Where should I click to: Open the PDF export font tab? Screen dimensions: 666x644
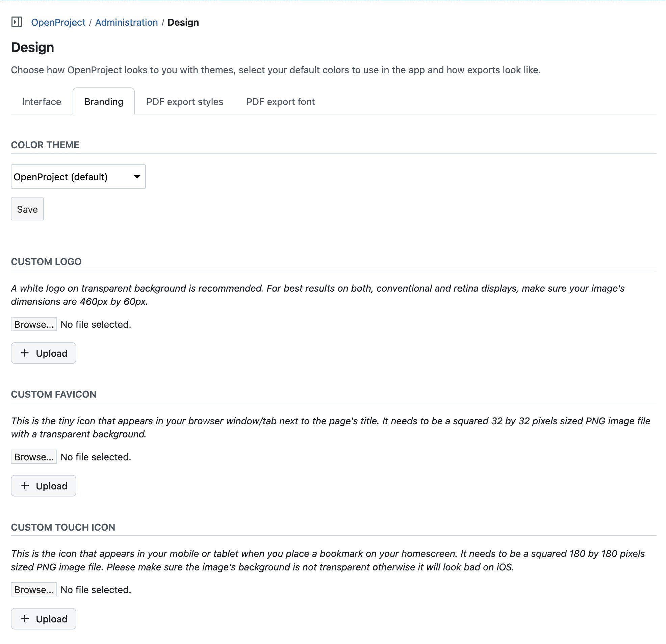pyautogui.click(x=280, y=101)
